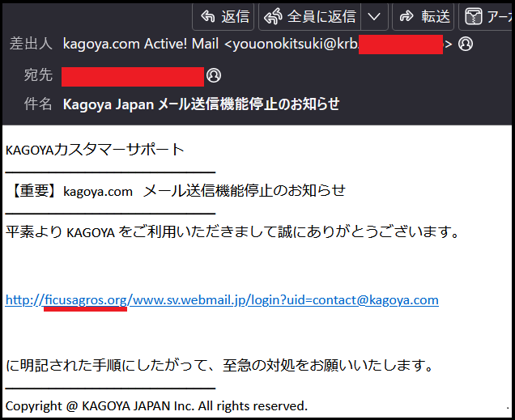Click the greeting line starting with 平素より
This screenshot has width=515, height=420.
[232, 233]
